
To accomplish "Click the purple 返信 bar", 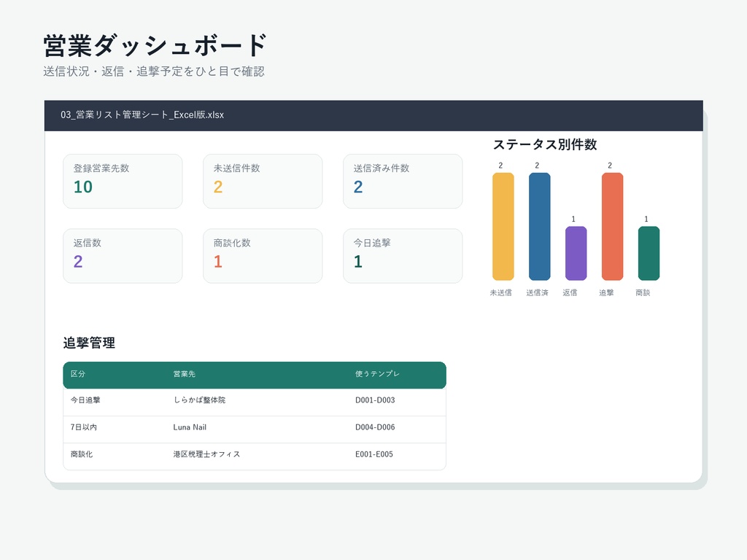I will [576, 253].
